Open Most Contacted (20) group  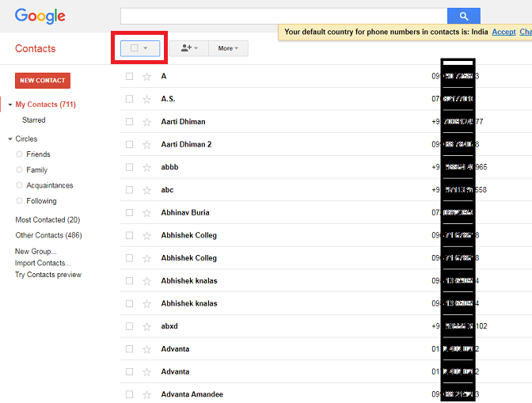tap(47, 220)
